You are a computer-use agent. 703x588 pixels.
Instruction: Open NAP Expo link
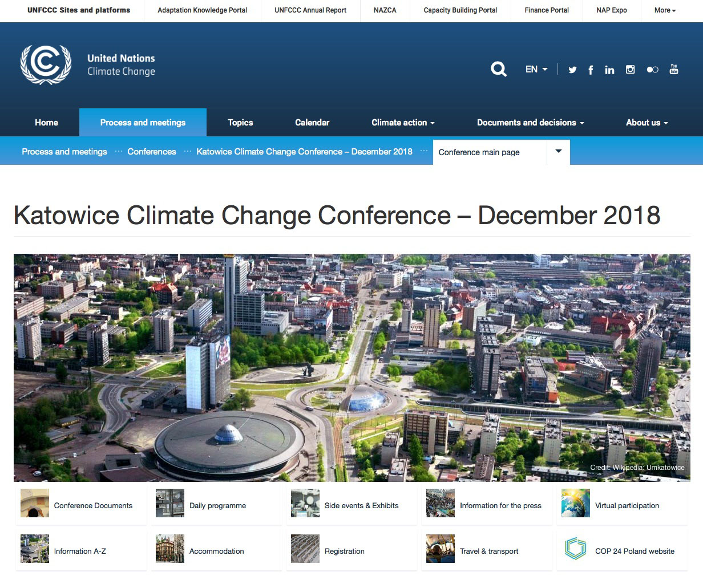point(612,10)
